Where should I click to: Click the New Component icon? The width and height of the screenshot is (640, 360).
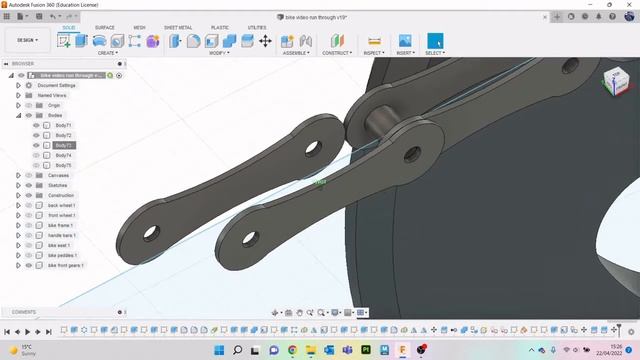[287, 41]
